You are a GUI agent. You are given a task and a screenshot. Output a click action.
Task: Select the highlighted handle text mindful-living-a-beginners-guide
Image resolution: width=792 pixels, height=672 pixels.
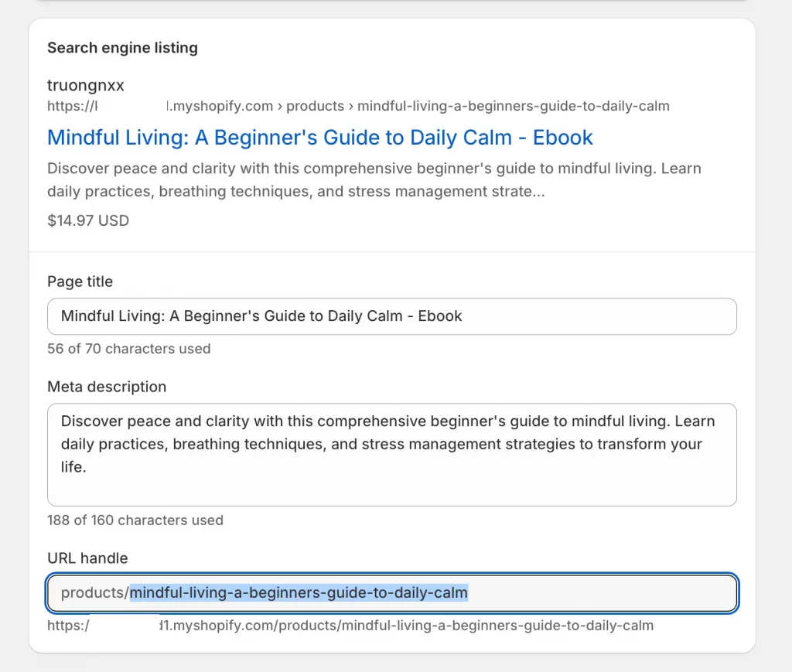click(299, 592)
